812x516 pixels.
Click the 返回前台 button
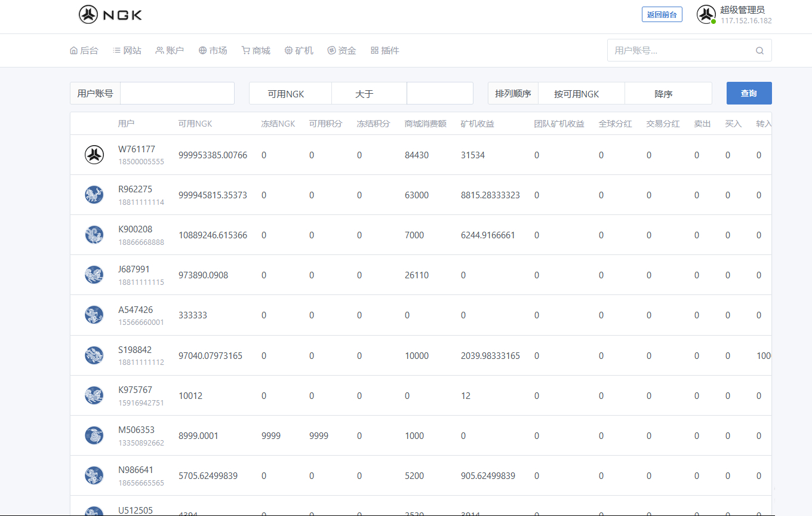tap(662, 15)
